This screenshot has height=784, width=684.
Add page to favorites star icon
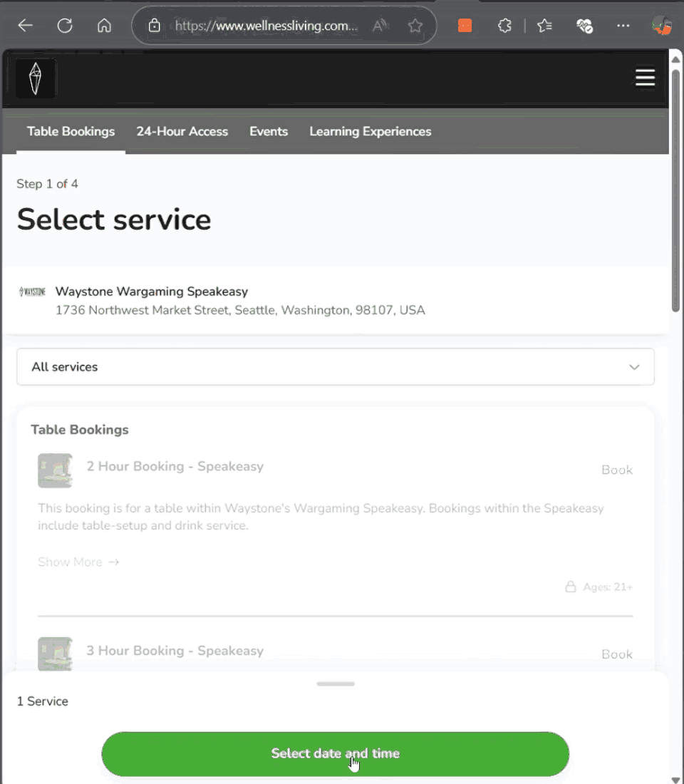point(415,26)
